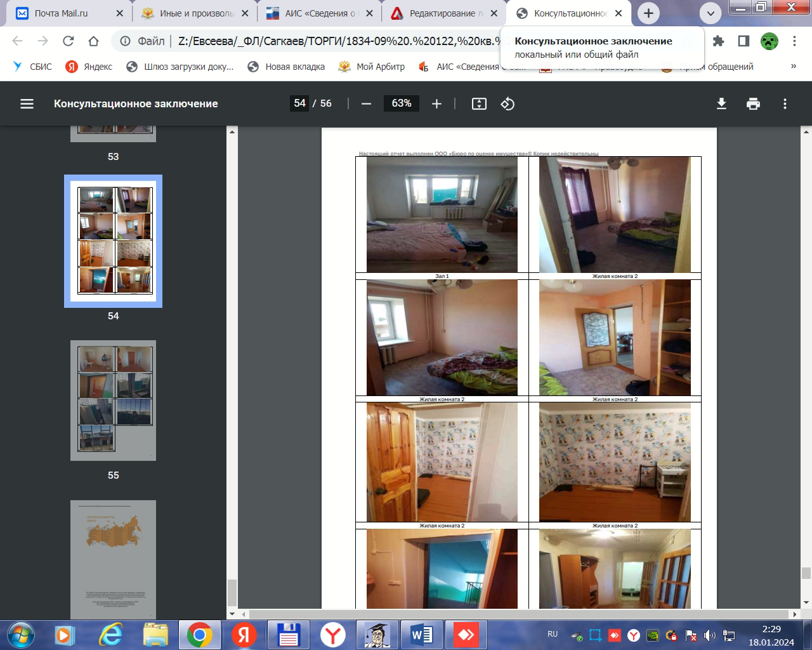Expand the tab search dropdown arrow
This screenshot has height=650, width=812.
pyautogui.click(x=710, y=13)
